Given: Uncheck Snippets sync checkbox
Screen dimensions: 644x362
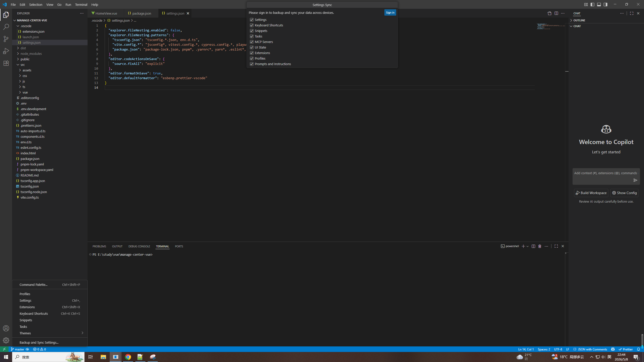Looking at the screenshot, I should 252,31.
